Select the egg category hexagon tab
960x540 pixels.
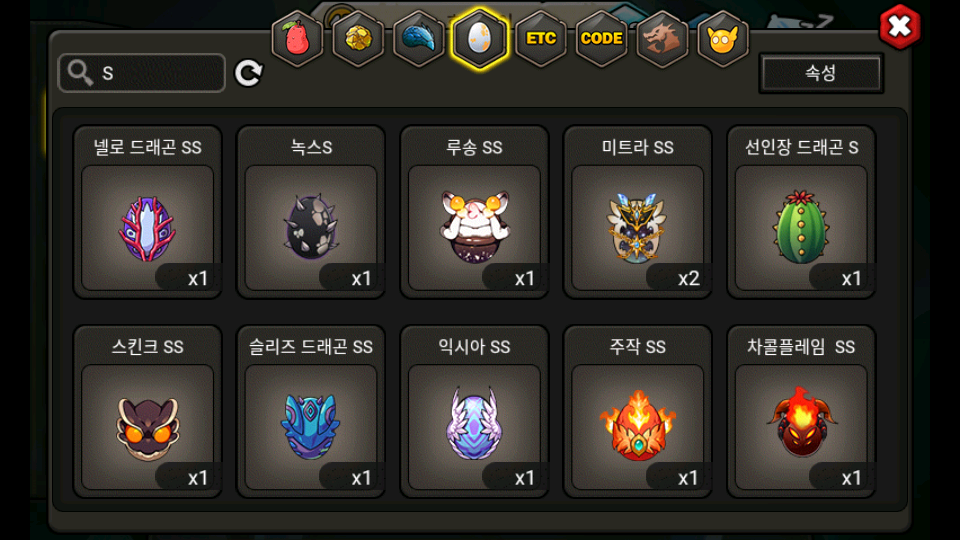(x=480, y=39)
